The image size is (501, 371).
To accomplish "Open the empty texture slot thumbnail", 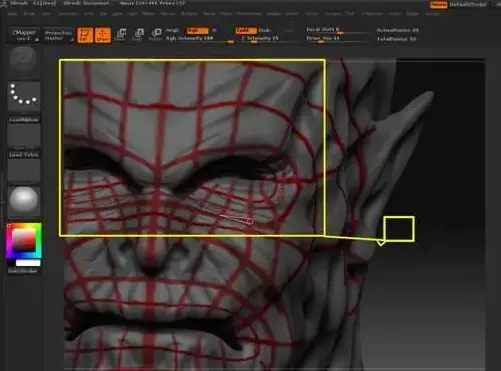I will click(24, 171).
